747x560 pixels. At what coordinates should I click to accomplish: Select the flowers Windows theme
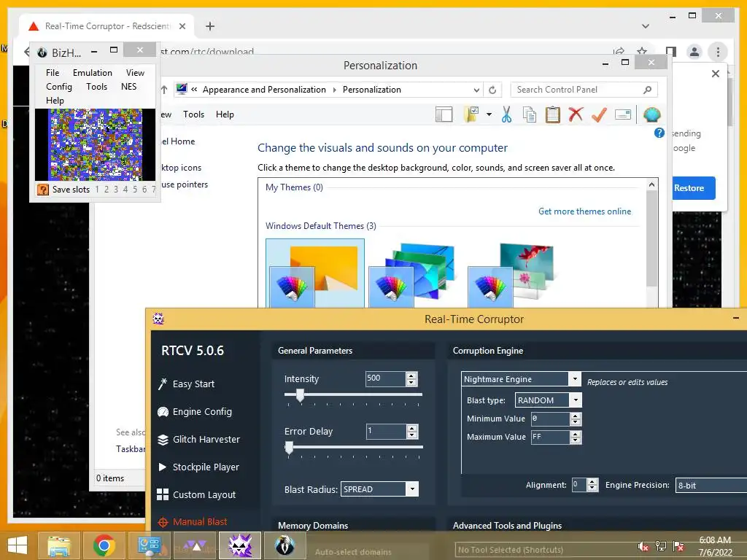[511, 275]
